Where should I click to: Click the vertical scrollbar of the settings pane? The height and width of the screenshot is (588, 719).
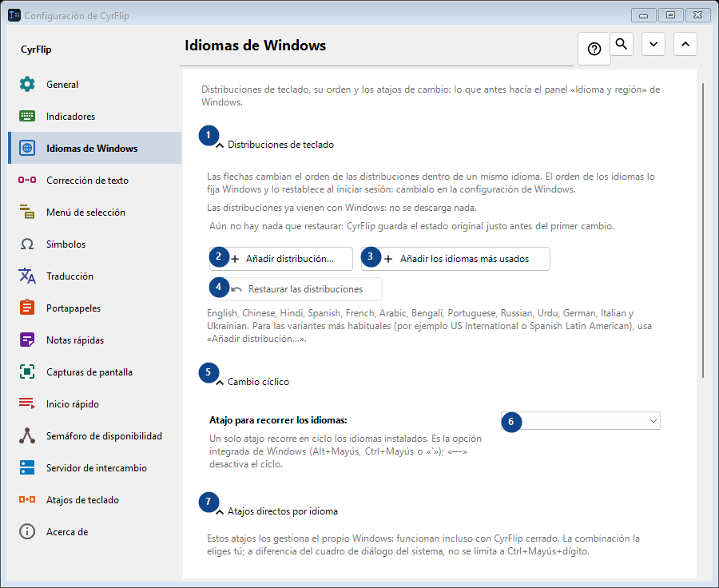tap(703, 230)
